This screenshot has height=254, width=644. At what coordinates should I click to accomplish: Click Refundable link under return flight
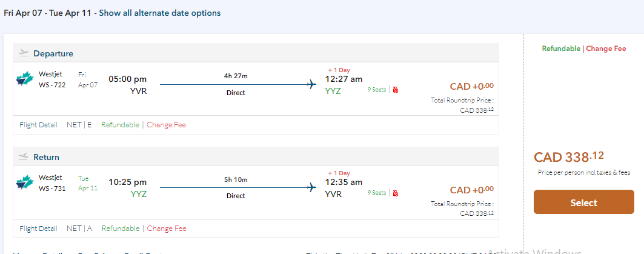pyautogui.click(x=120, y=229)
